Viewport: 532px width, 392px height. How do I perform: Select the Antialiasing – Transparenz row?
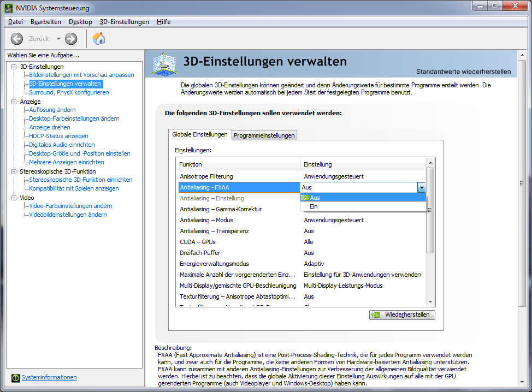pyautogui.click(x=302, y=231)
